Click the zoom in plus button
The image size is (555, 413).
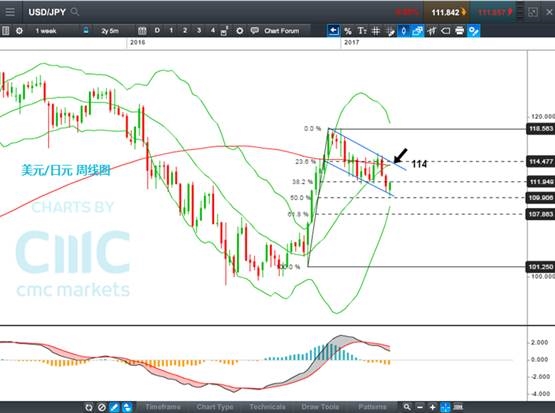coord(432,407)
